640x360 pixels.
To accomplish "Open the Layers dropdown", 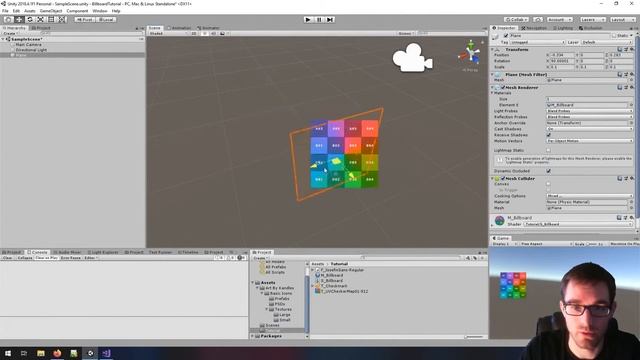I will click(x=592, y=19).
